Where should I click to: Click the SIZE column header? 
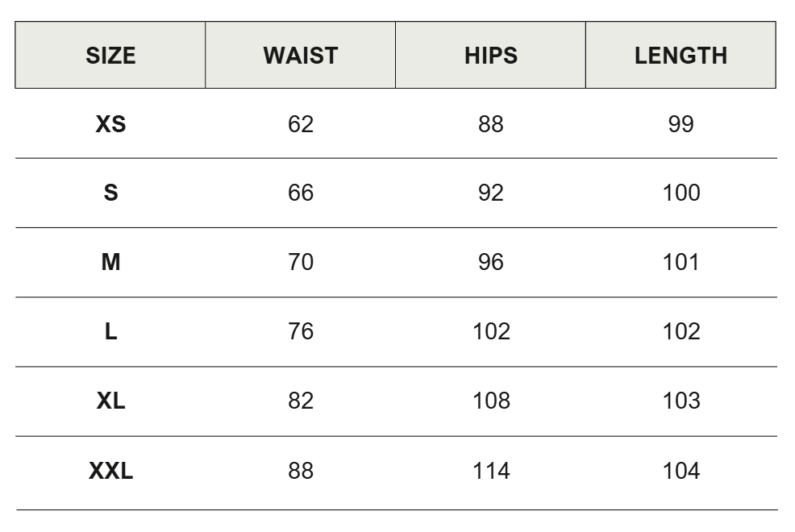pyautogui.click(x=110, y=56)
